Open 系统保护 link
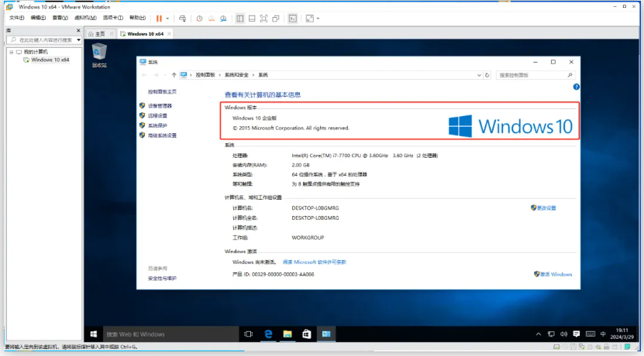 [x=157, y=125]
